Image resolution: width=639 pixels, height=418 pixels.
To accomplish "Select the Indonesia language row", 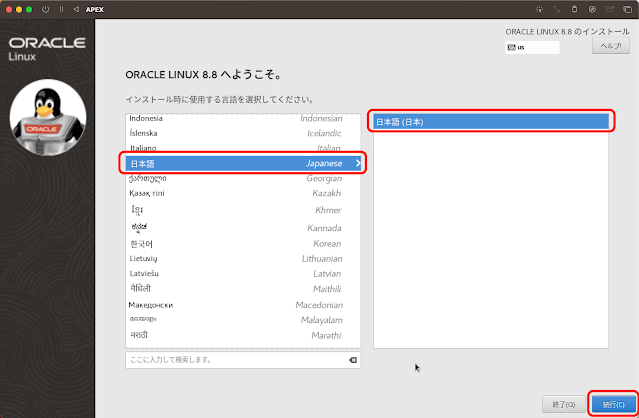I will coord(243,118).
